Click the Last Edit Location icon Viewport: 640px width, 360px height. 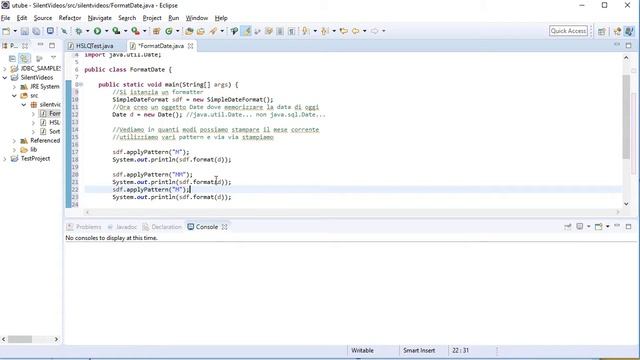[344, 31]
